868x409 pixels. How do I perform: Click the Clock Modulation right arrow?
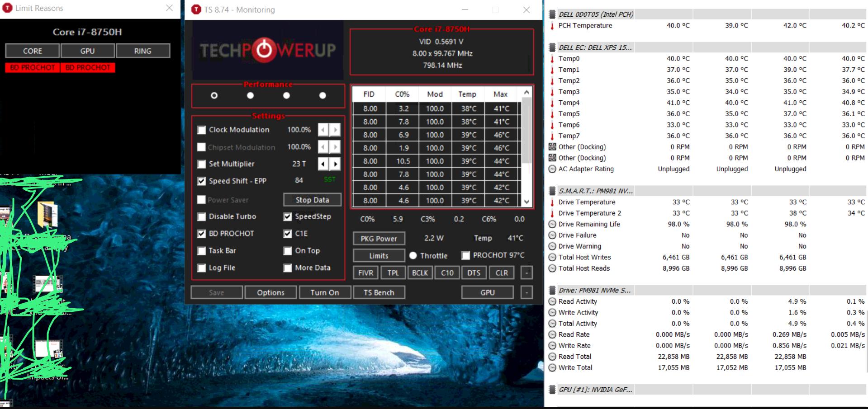[x=335, y=130]
